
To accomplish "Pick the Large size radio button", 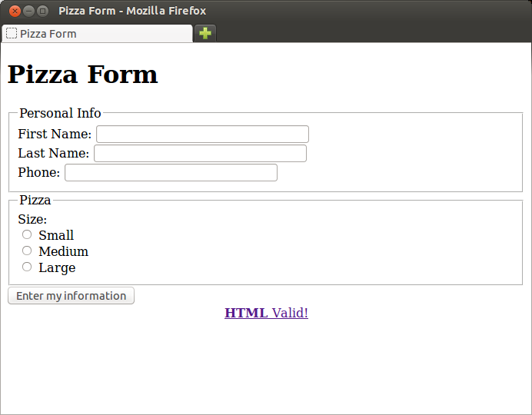I will click(x=27, y=267).
